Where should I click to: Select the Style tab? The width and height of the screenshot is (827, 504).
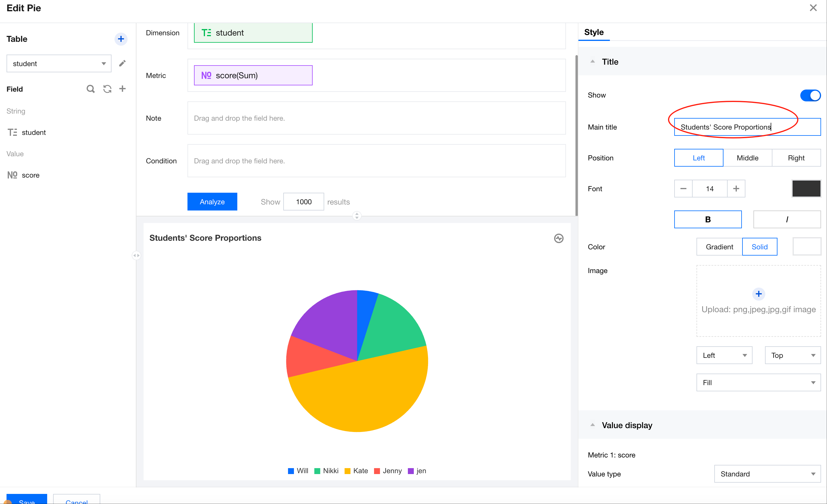point(594,32)
